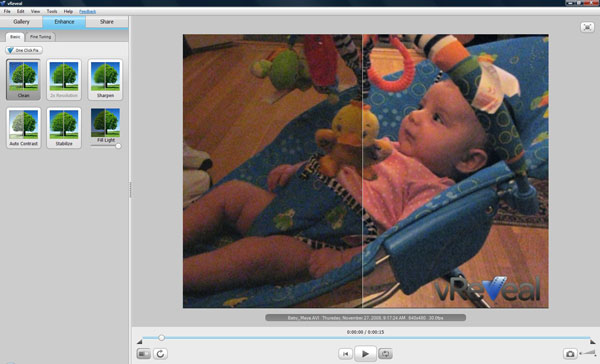This screenshot has width=600, height=364.
Task: Apply the Sharpen enhancement
Action: pyautogui.click(x=105, y=80)
